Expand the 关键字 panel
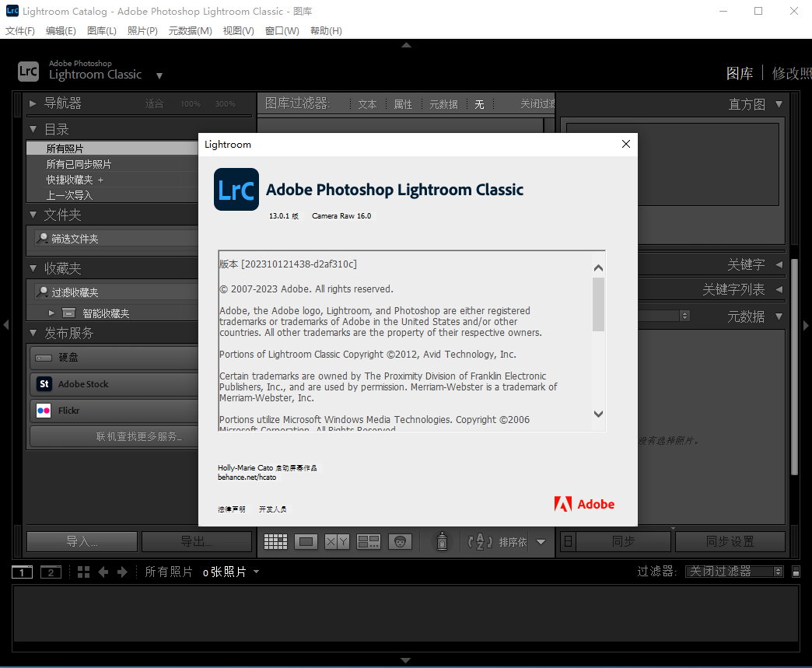This screenshot has width=812, height=668. [779, 264]
